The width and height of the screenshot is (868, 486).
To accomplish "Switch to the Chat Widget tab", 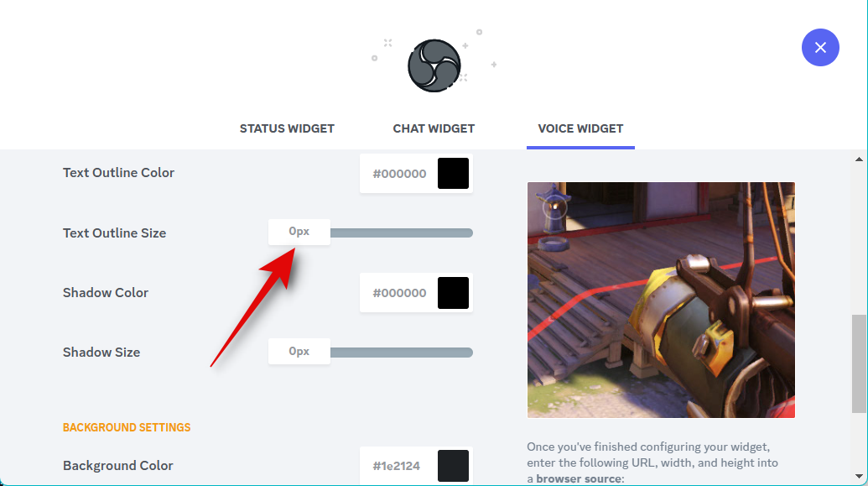I will (x=434, y=128).
